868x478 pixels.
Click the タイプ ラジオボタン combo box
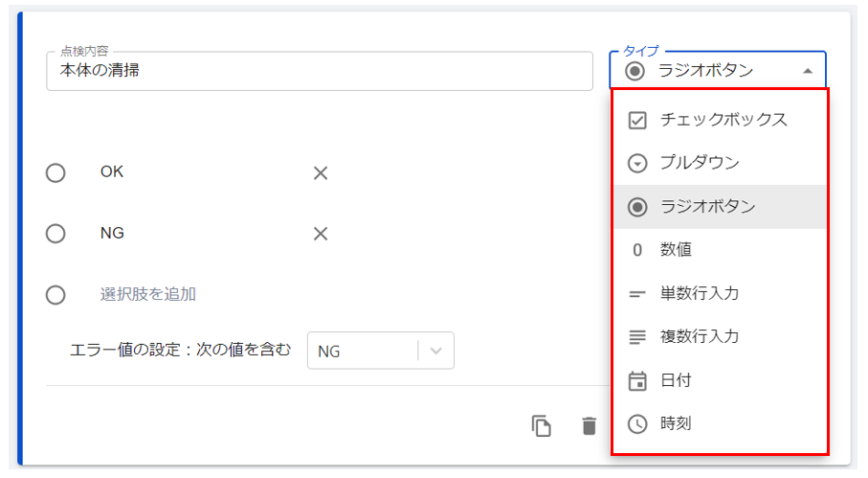click(718, 70)
